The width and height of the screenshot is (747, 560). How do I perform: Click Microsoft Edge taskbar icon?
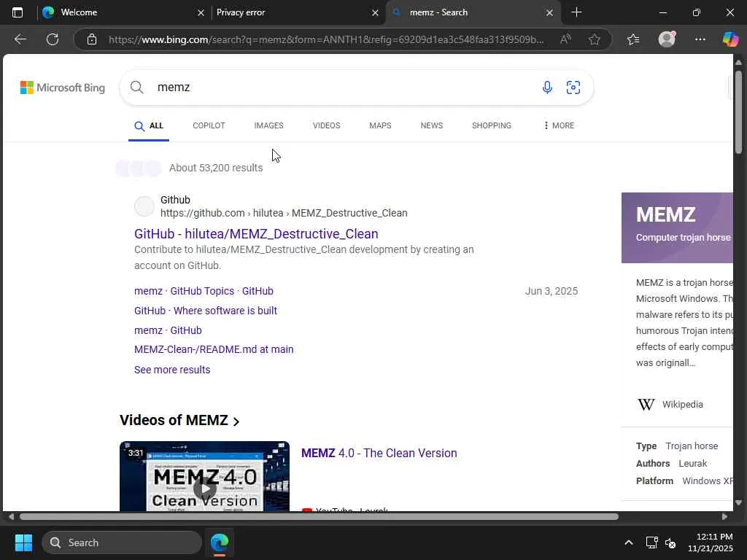click(x=220, y=542)
